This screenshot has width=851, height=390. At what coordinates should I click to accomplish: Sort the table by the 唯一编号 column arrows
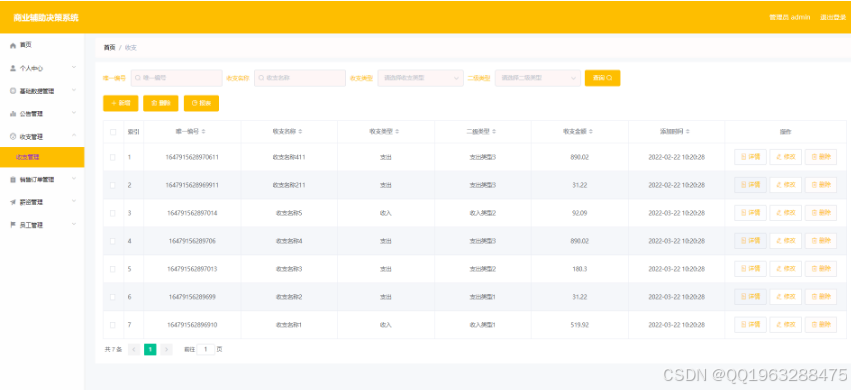[204, 132]
